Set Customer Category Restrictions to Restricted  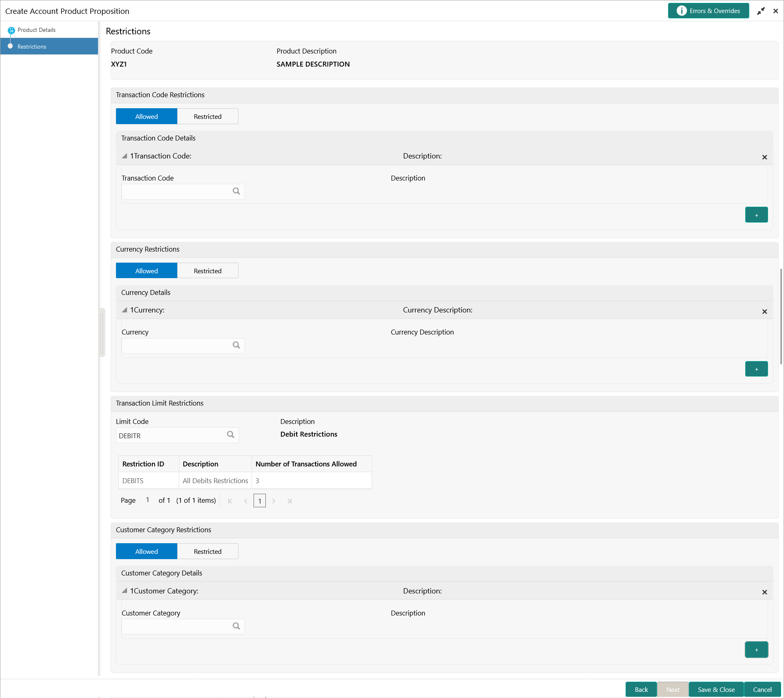[207, 551]
